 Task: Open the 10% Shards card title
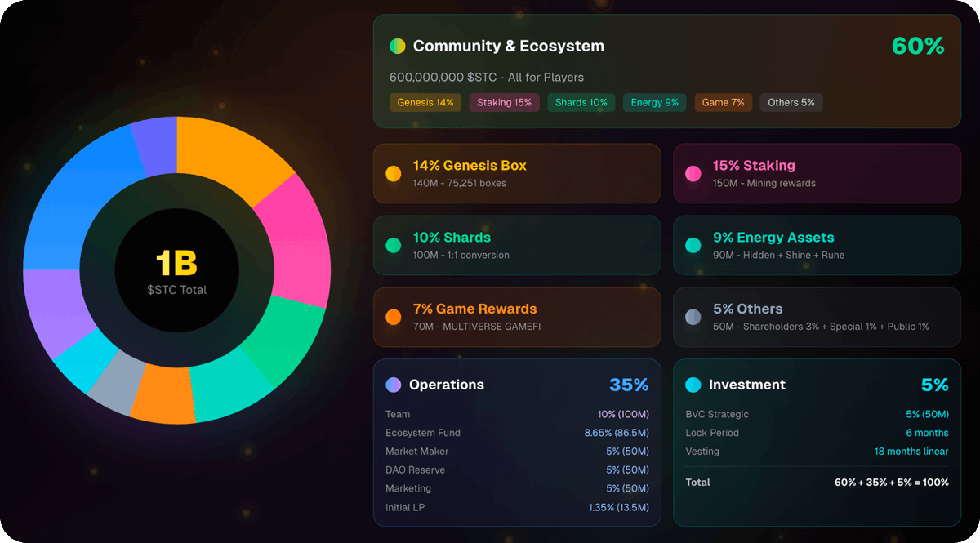click(452, 238)
